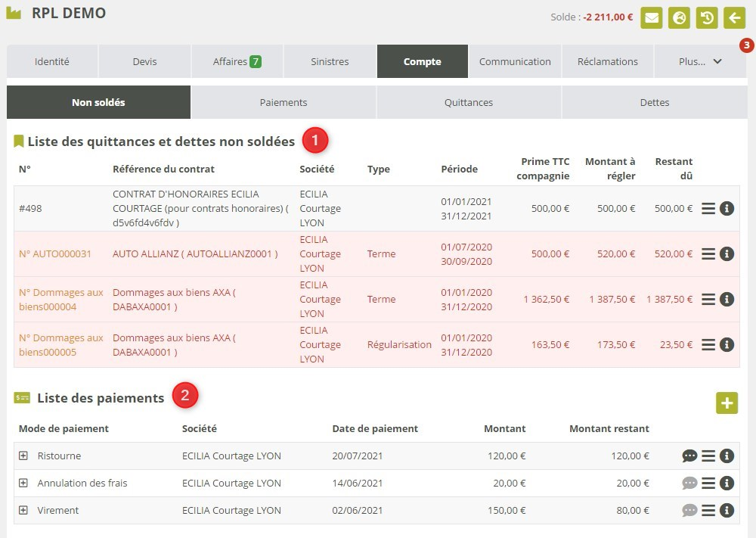Open comment bubble for Ristourne payment
This screenshot has width=756, height=538.
[x=689, y=456]
